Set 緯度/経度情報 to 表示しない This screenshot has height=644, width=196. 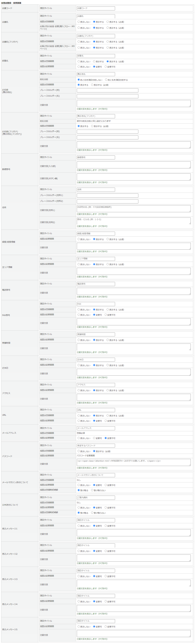[79, 239]
